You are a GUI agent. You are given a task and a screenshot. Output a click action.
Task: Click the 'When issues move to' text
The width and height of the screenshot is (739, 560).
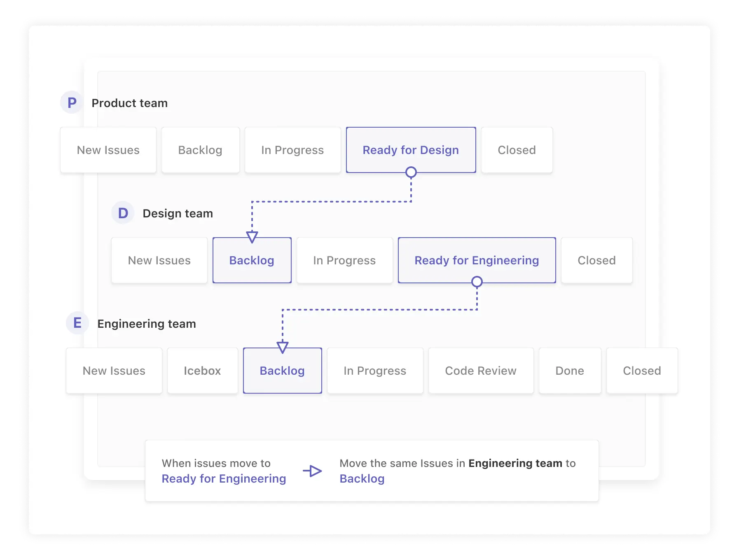click(216, 463)
